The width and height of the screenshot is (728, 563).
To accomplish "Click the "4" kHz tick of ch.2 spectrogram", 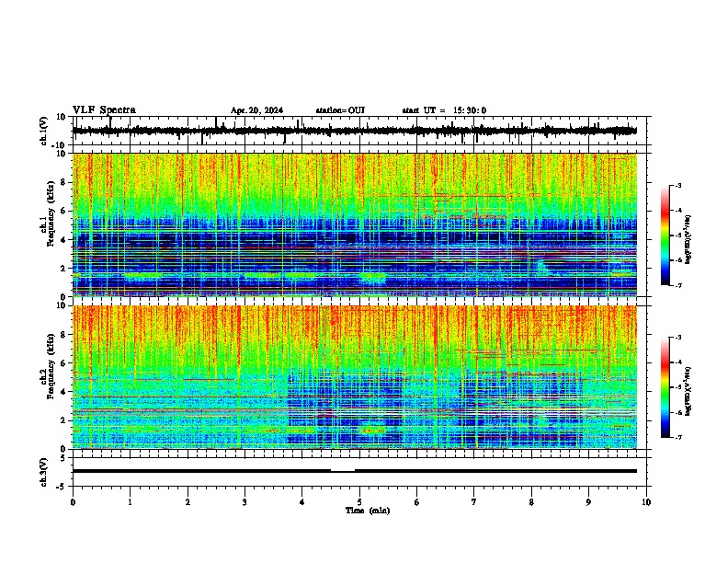I will click(x=64, y=392).
